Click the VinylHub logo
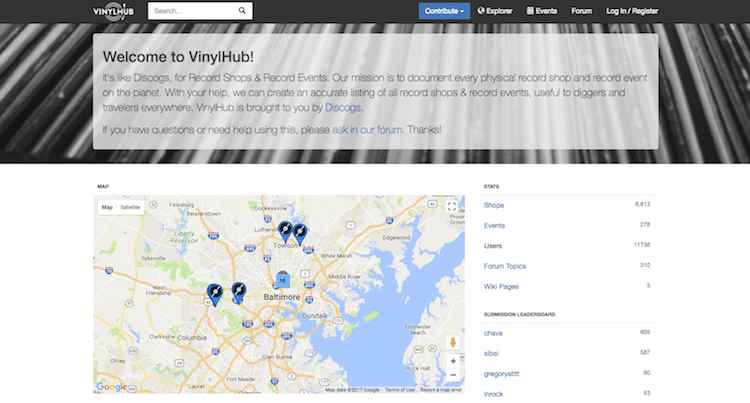The image size is (750, 403). tap(113, 11)
